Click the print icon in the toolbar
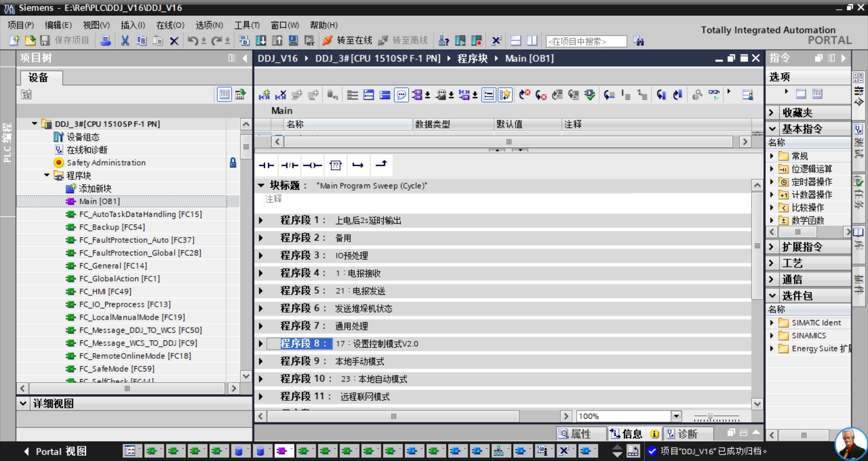Image resolution: width=868 pixels, height=461 pixels. tap(105, 41)
